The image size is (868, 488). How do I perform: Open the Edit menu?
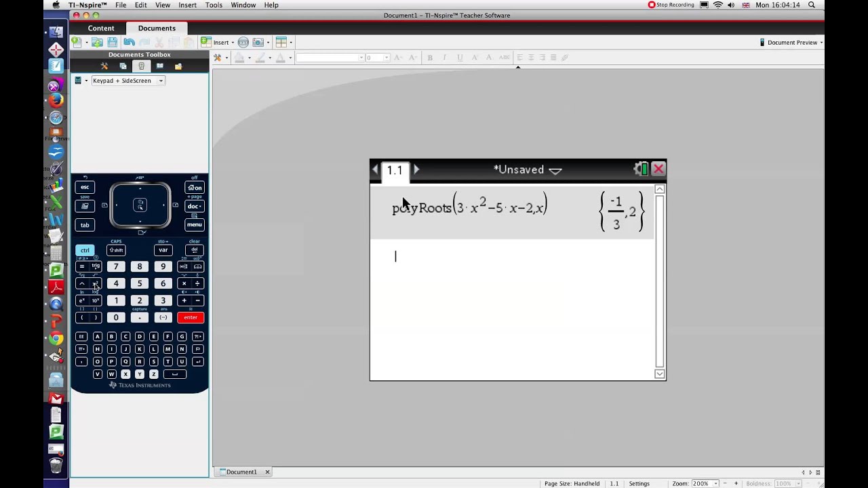[141, 5]
